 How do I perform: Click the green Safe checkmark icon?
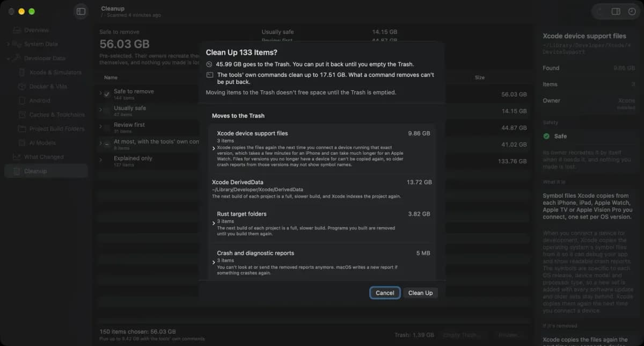[546, 136]
